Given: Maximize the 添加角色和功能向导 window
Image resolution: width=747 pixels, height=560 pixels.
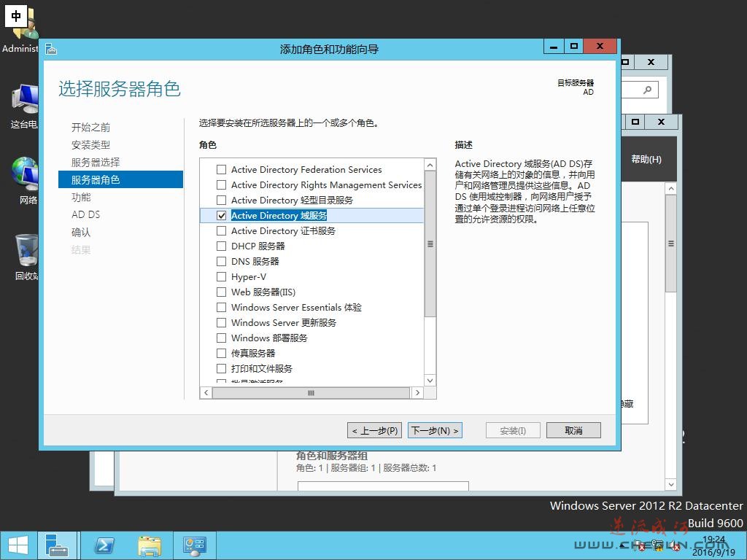Looking at the screenshot, I should [573, 46].
